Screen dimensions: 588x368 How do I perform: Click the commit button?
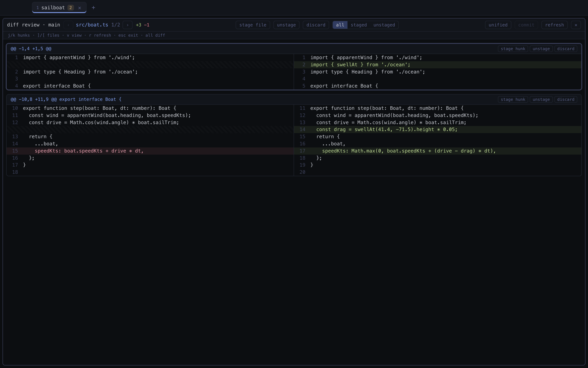526,25
